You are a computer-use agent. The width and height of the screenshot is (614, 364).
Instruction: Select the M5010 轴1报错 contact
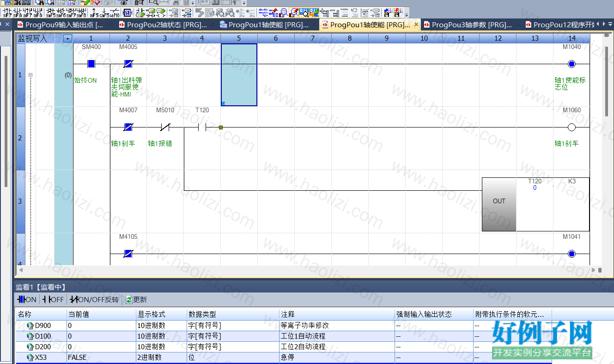[x=165, y=127]
